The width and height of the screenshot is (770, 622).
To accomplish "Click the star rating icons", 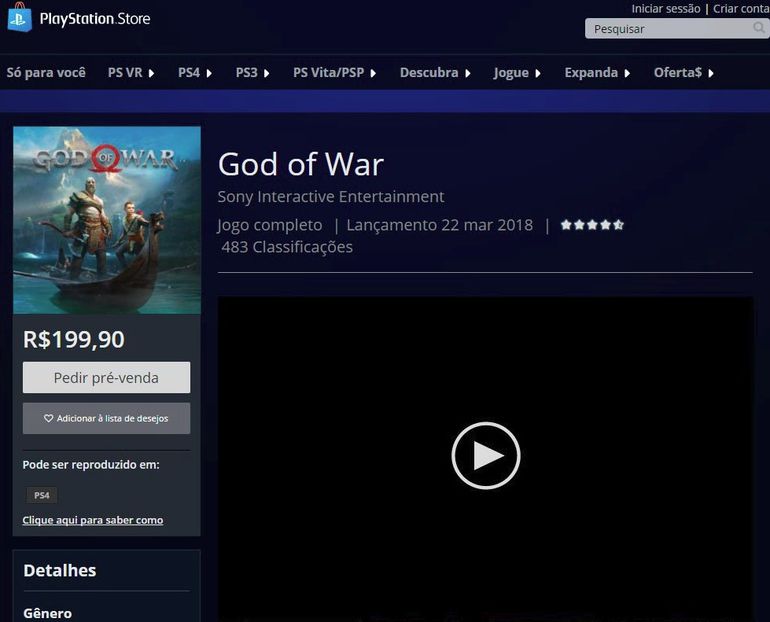I will [592, 225].
